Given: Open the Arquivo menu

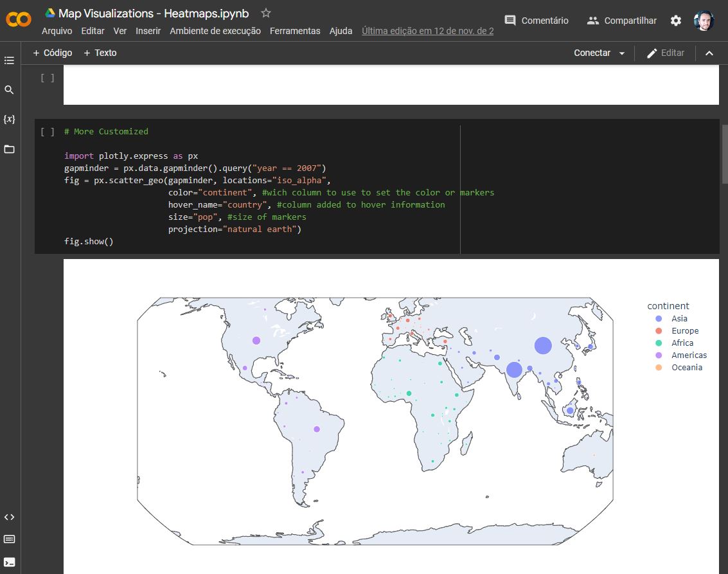Looking at the screenshot, I should (57, 31).
